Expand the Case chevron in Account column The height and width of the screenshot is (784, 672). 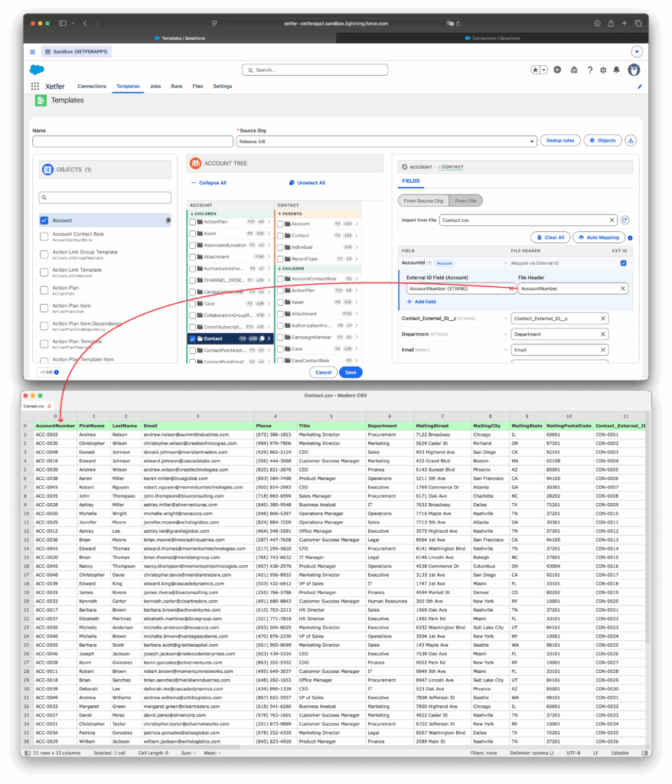[x=269, y=303]
